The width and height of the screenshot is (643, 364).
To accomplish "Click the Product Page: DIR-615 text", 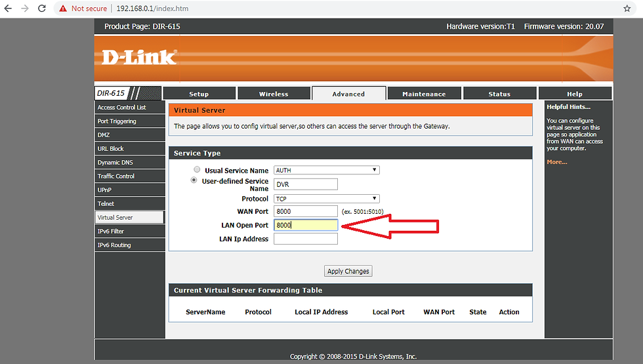I will tap(142, 26).
